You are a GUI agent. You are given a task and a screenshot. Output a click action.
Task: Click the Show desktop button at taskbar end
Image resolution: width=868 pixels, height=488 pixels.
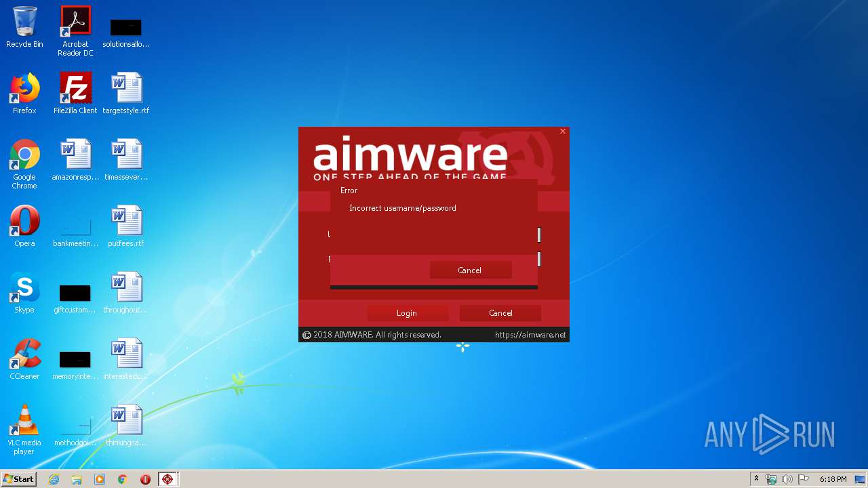click(x=861, y=479)
